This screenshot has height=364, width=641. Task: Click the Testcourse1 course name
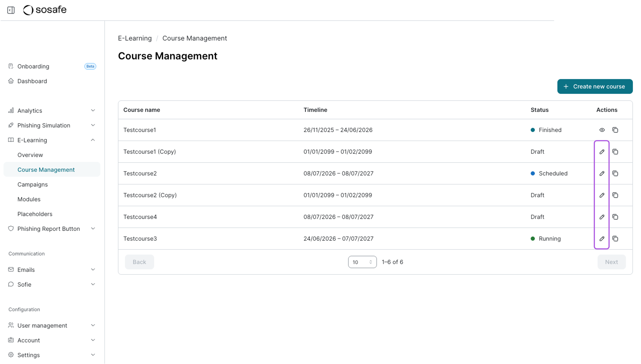pyautogui.click(x=140, y=130)
